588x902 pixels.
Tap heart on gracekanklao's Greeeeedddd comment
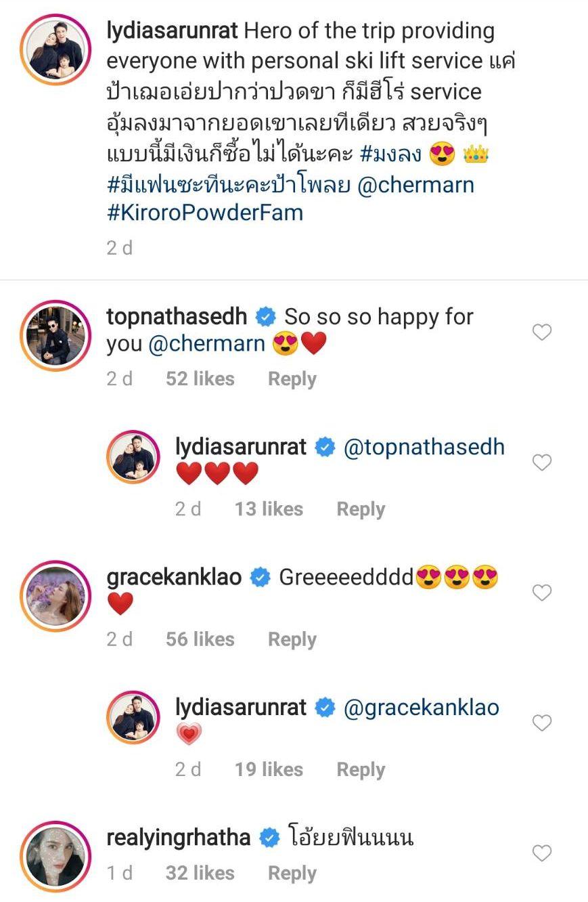542,593
